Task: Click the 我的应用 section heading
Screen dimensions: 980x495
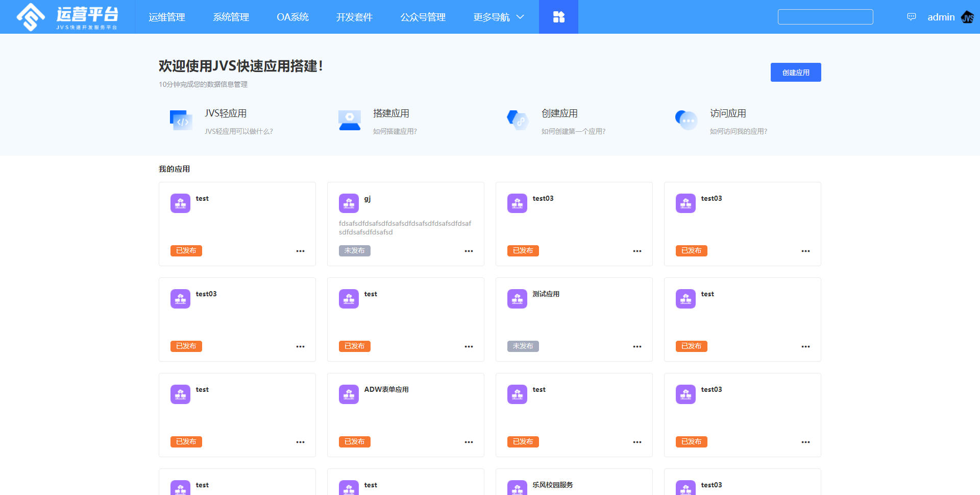Action: [174, 169]
